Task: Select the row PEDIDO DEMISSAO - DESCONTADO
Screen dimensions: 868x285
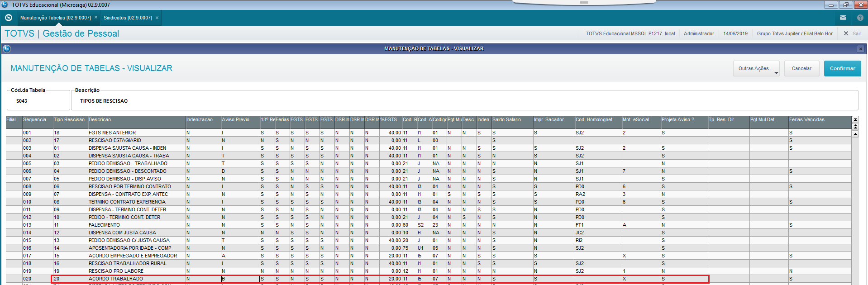Action: pos(429,171)
